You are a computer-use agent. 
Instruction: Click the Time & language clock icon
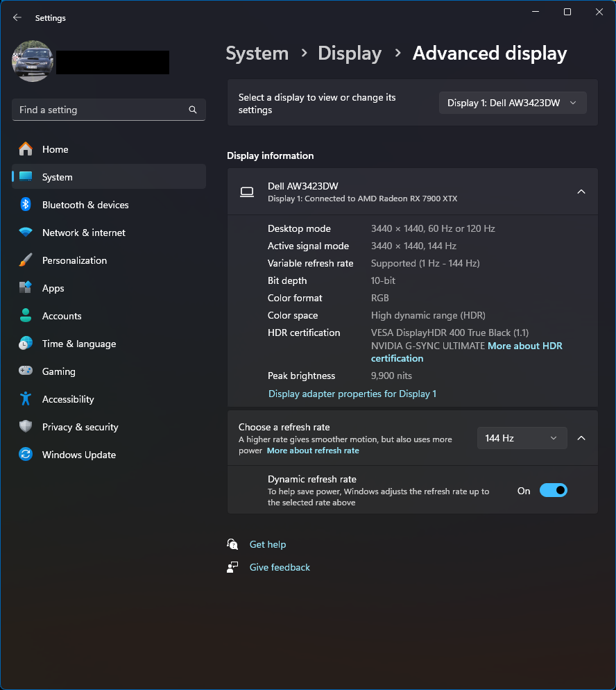point(26,343)
